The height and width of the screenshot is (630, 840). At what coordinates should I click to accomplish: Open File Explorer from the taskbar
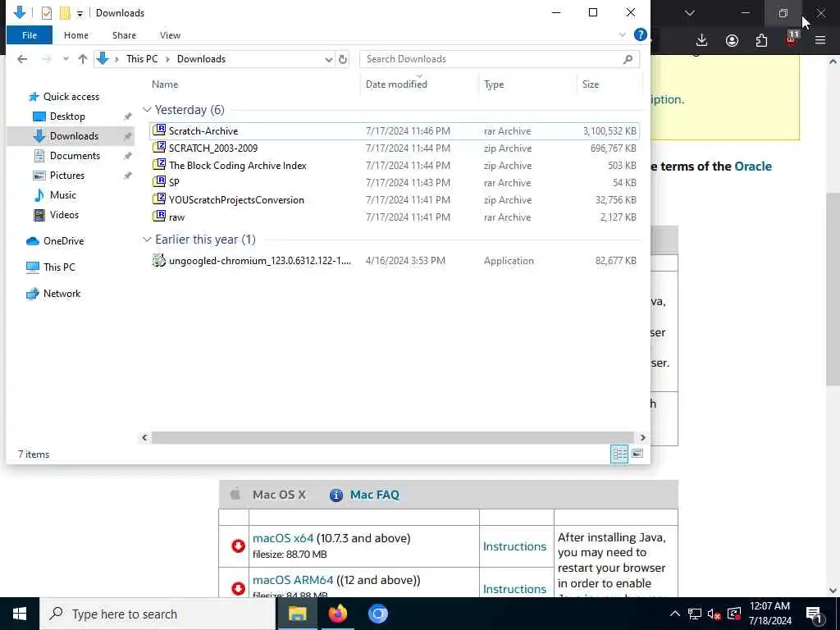coord(297,614)
